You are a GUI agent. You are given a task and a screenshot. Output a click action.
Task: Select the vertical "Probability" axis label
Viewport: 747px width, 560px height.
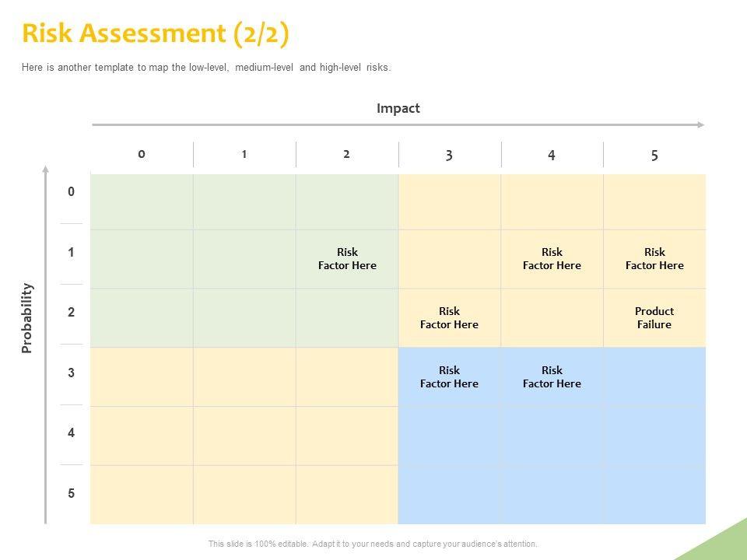click(28, 318)
